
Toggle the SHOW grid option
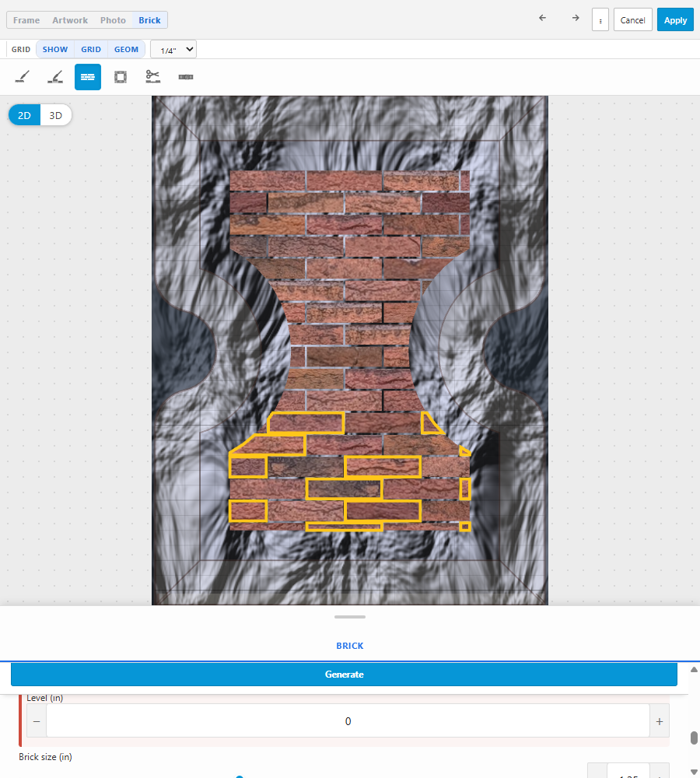click(55, 49)
